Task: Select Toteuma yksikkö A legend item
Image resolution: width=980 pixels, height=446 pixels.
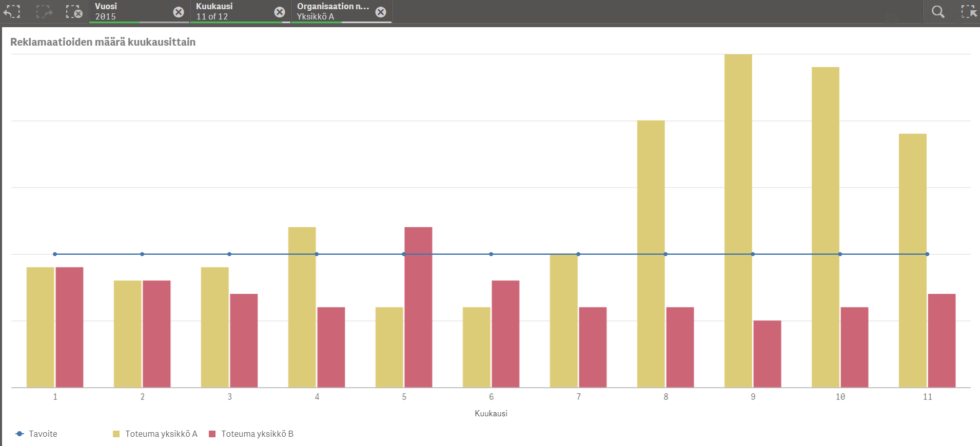Action: 155,434
